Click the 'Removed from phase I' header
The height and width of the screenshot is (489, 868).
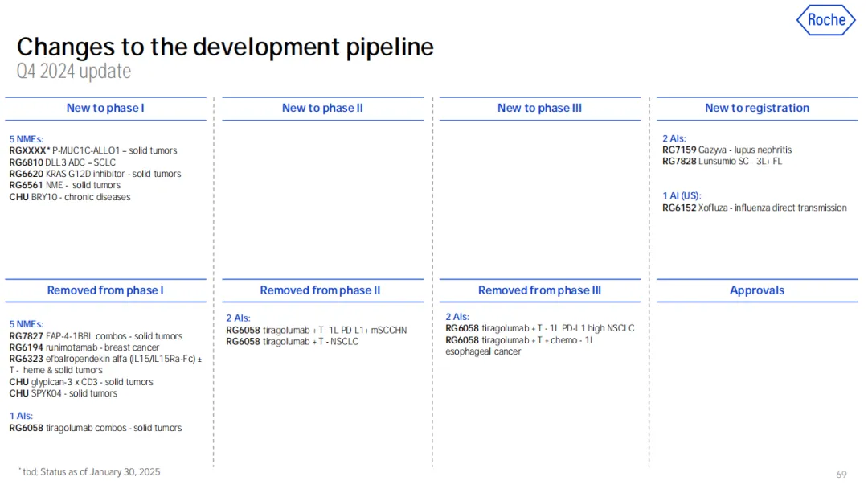105,290
